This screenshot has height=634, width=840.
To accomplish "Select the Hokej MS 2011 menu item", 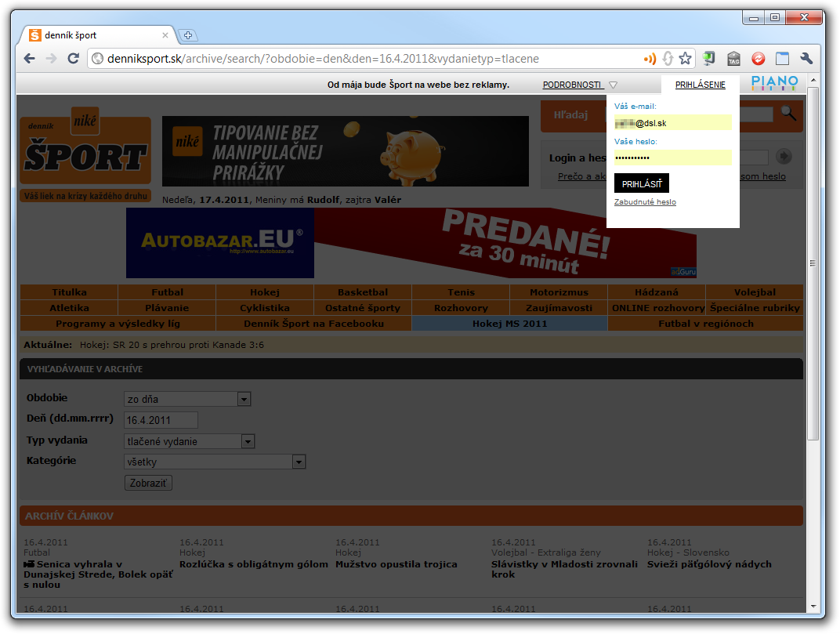I will 509,324.
